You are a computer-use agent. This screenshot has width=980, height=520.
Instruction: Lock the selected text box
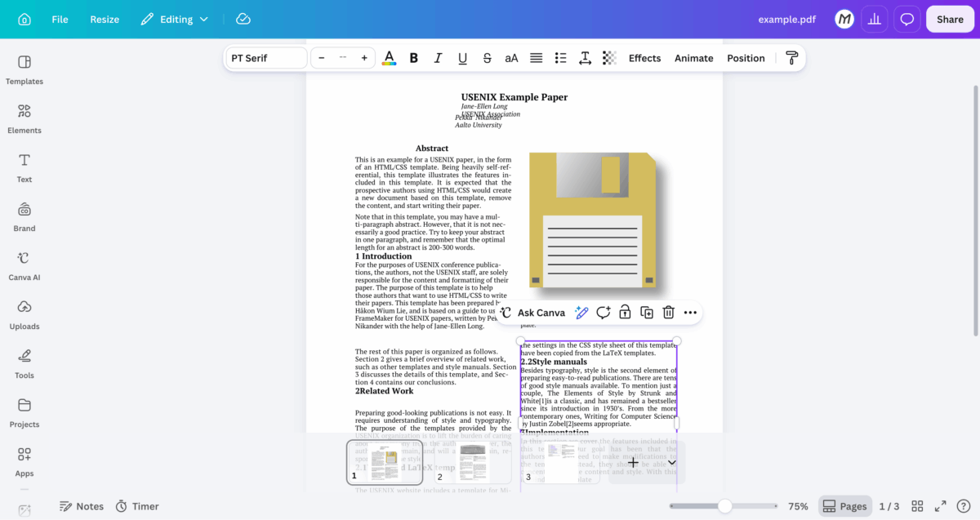pos(625,313)
